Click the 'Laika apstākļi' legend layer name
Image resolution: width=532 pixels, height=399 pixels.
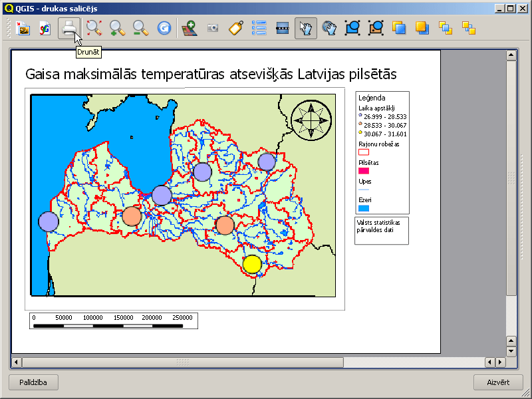coord(376,108)
